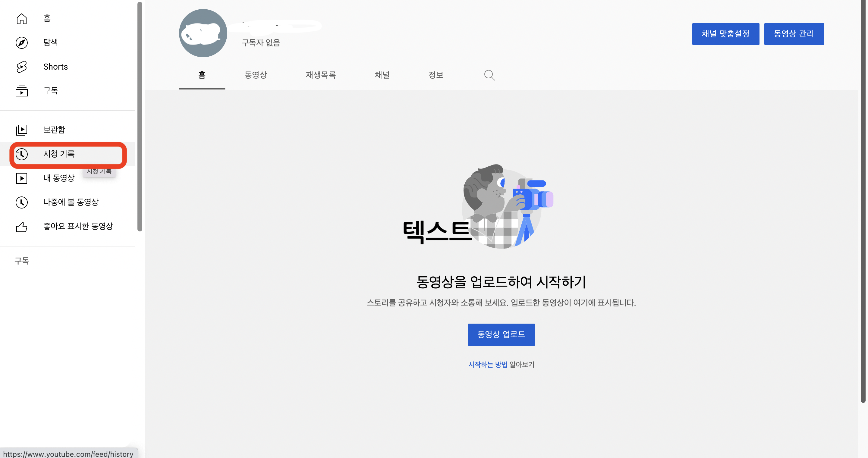Open the 시작하는 방법 link
This screenshot has width=868, height=458.
(x=488, y=364)
